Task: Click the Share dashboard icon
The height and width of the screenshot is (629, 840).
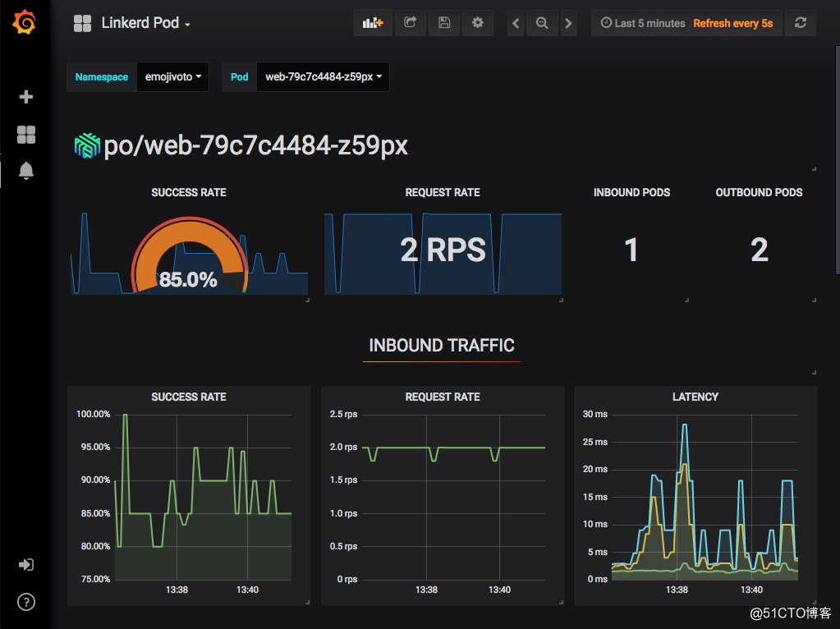Action: pos(411,23)
